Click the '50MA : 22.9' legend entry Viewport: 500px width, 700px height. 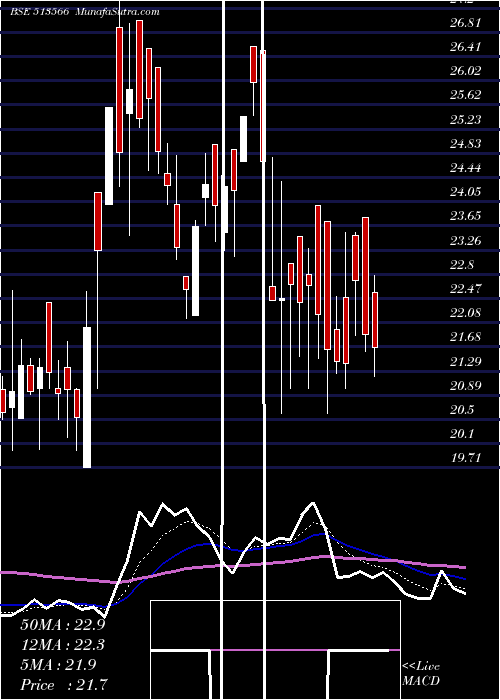click(x=62, y=625)
